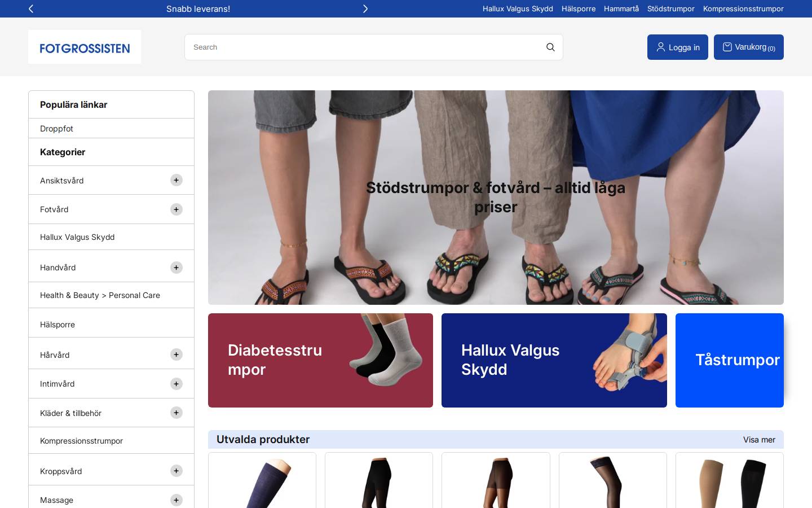812x508 pixels.
Task: Open the Handvård category link text
Action: pyautogui.click(x=58, y=268)
